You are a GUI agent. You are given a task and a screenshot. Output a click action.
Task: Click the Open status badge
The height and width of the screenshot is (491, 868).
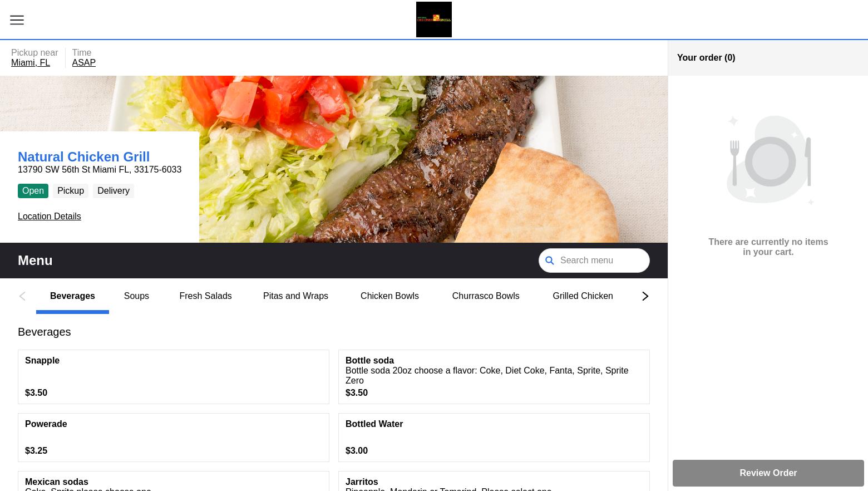pos(33,191)
